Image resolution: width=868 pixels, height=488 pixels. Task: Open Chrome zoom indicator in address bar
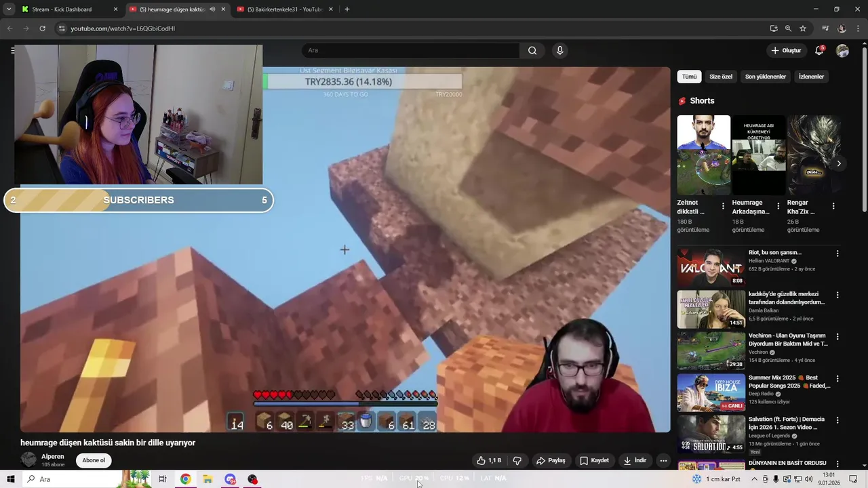point(788,28)
